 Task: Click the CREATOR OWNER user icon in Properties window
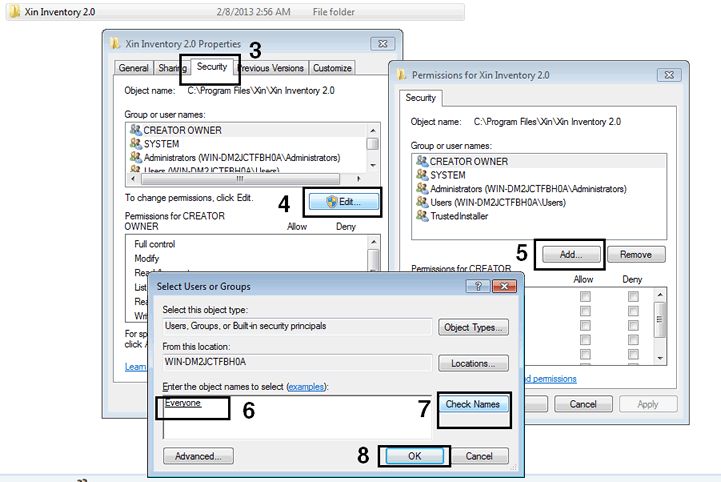coord(136,130)
